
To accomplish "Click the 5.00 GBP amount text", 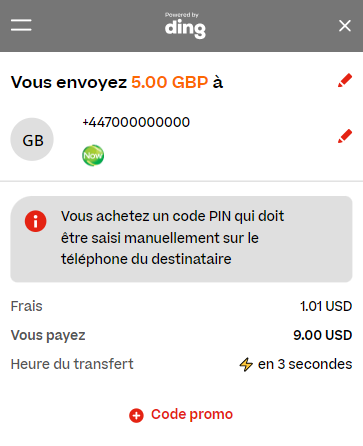I will (170, 82).
